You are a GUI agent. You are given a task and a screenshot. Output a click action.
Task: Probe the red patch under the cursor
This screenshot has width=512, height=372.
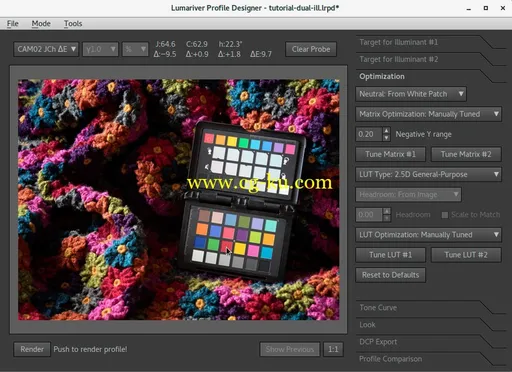226,247
